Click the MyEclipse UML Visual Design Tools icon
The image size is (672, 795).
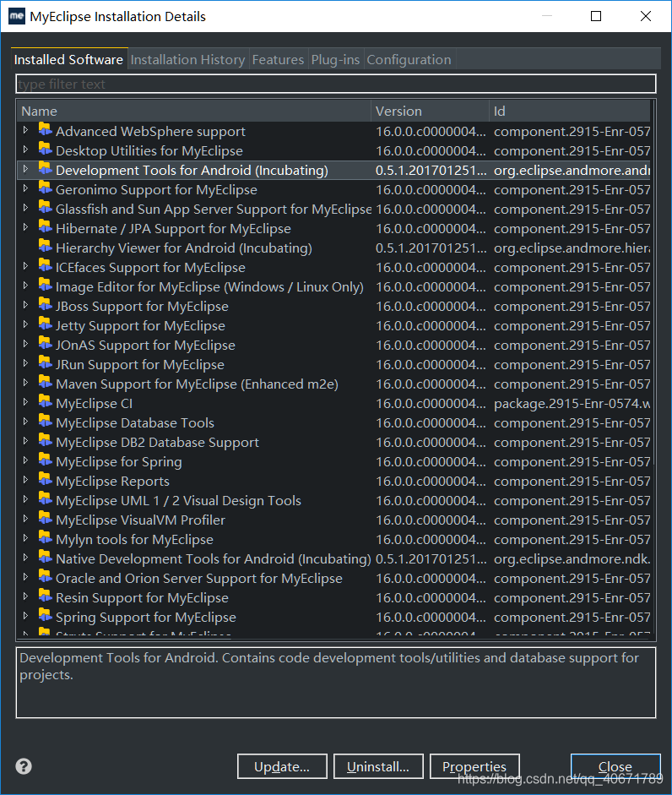45,499
